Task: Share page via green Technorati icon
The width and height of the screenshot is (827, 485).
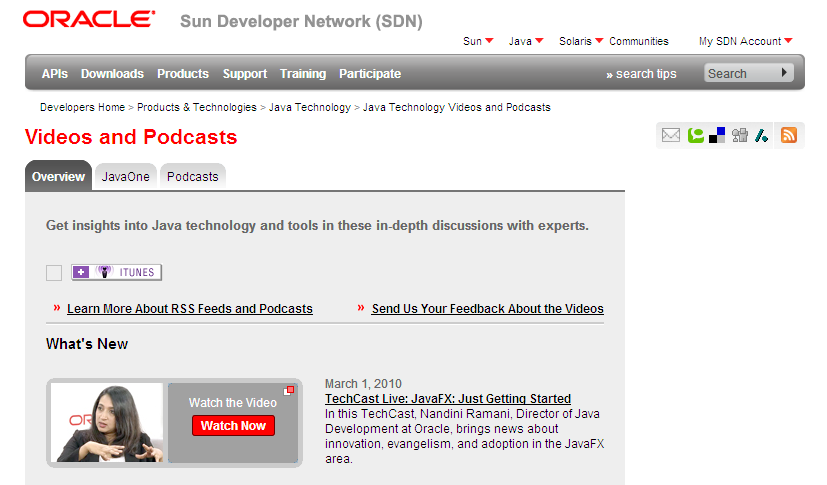Action: [695, 135]
